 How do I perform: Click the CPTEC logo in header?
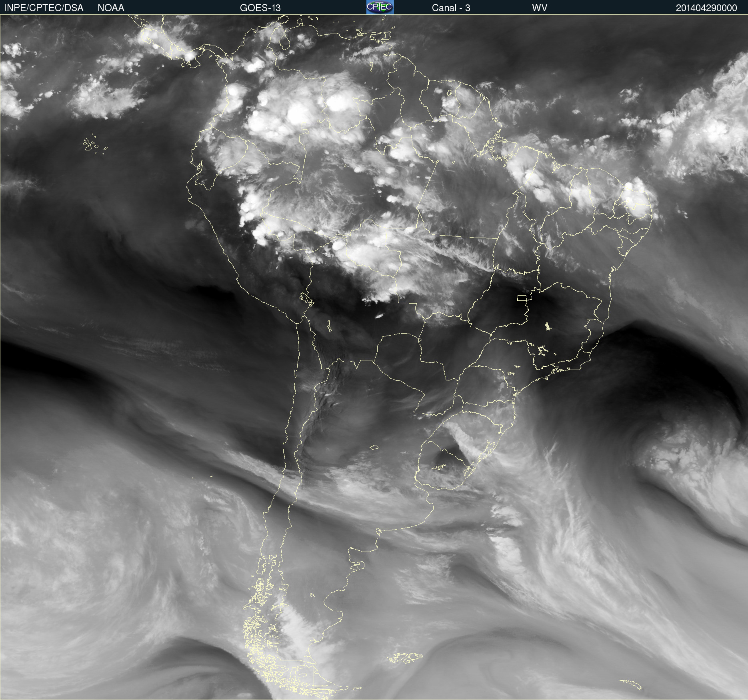(x=380, y=7)
